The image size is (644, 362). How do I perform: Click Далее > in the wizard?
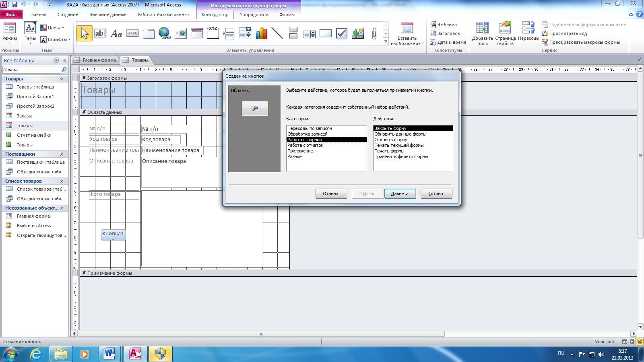tap(399, 193)
